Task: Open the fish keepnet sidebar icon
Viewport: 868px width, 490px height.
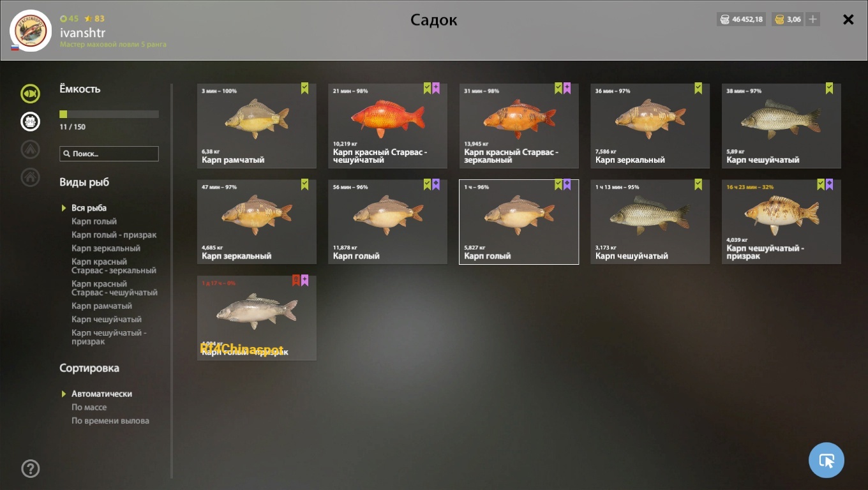Action: tap(30, 94)
